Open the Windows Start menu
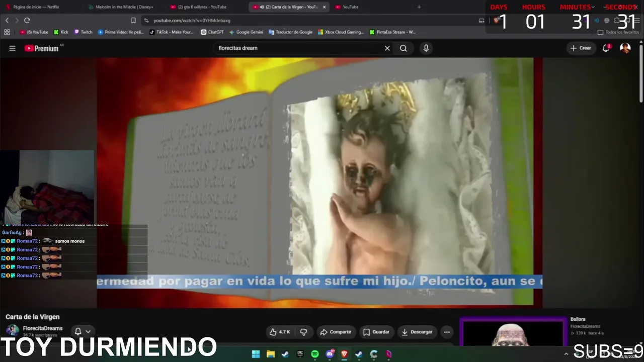This screenshot has height=362, width=644. (256, 354)
